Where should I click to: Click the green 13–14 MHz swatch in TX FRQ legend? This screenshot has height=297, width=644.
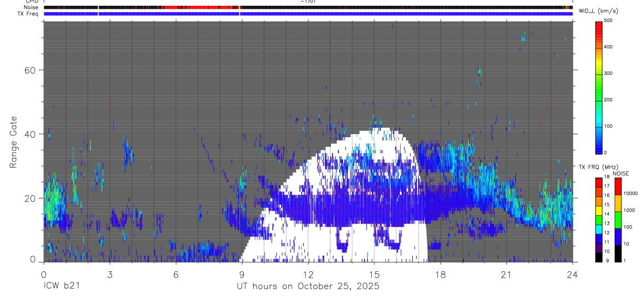600,220
